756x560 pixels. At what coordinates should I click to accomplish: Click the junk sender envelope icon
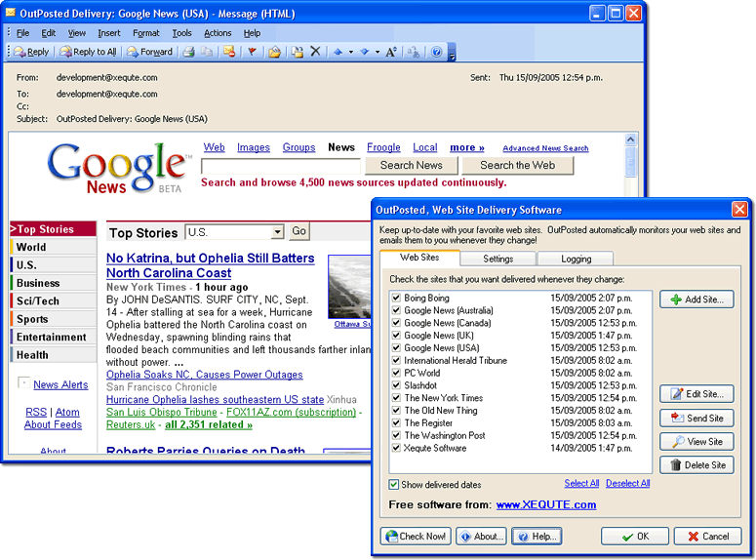(229, 52)
